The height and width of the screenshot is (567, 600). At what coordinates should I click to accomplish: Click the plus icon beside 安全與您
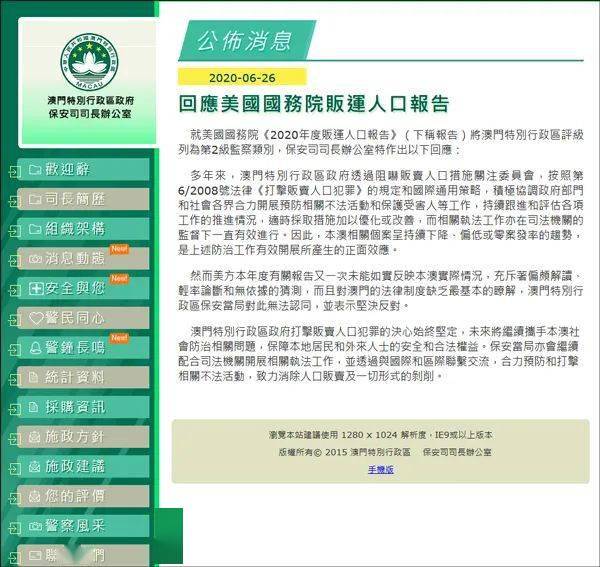pos(36,288)
